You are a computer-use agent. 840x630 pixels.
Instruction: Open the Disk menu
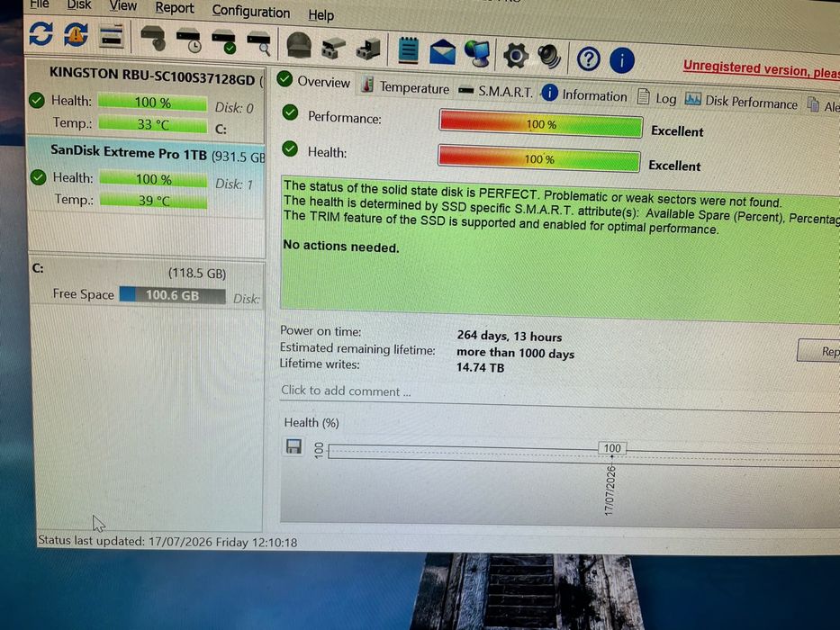(79, 4)
